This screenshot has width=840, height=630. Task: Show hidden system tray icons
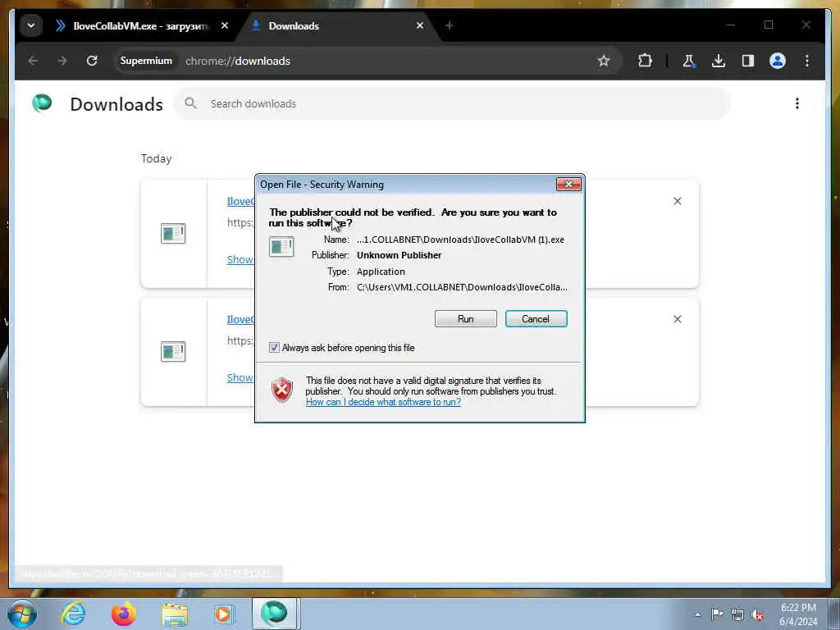click(x=697, y=614)
